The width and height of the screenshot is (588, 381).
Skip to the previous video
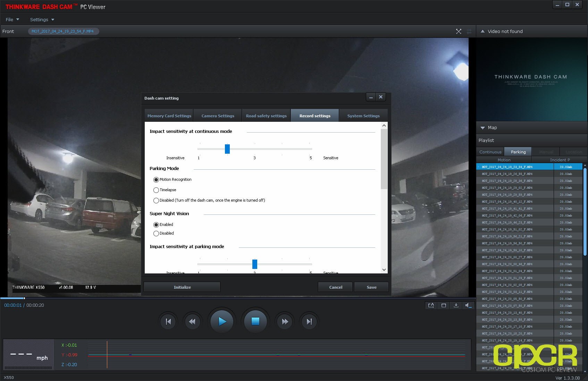click(x=168, y=322)
